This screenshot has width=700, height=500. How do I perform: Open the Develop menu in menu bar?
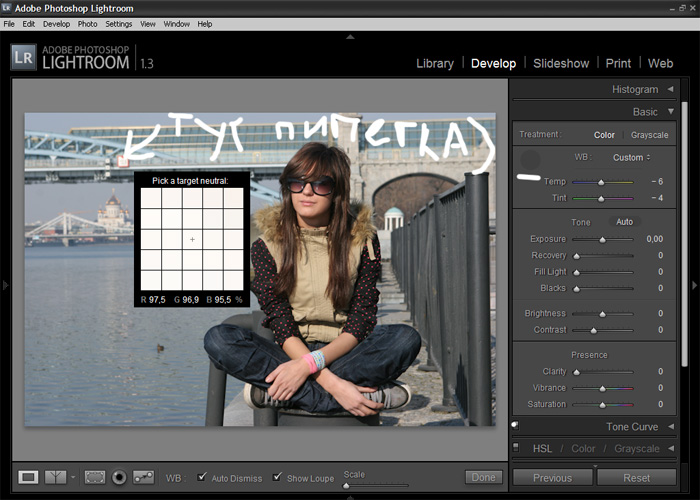point(56,23)
